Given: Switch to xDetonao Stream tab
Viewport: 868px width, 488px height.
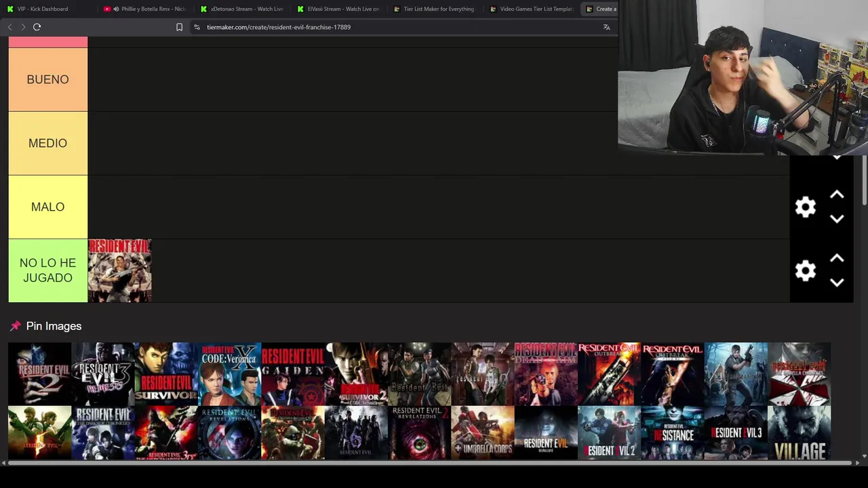Looking at the screenshot, I should (241, 9).
